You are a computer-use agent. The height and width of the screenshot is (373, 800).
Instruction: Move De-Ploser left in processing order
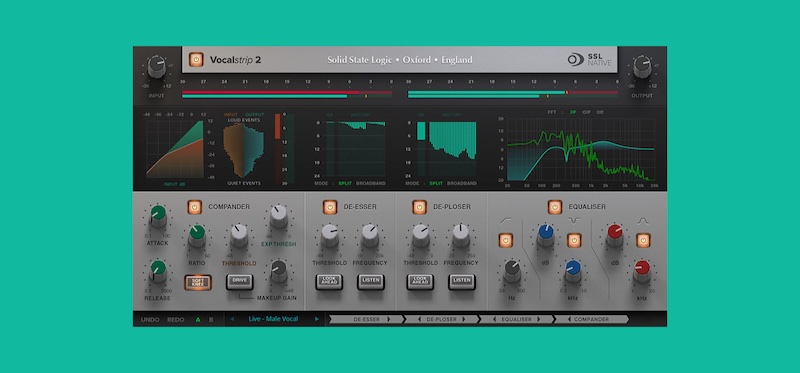click(419, 319)
